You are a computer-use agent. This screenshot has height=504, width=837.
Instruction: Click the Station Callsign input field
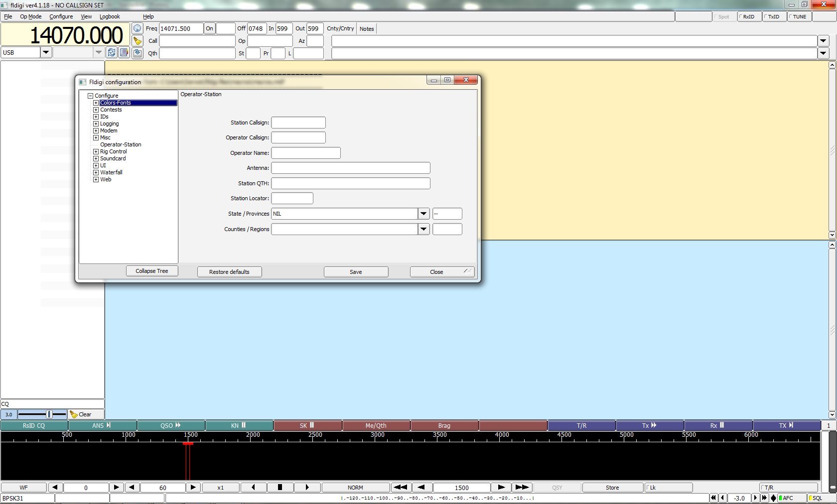298,123
